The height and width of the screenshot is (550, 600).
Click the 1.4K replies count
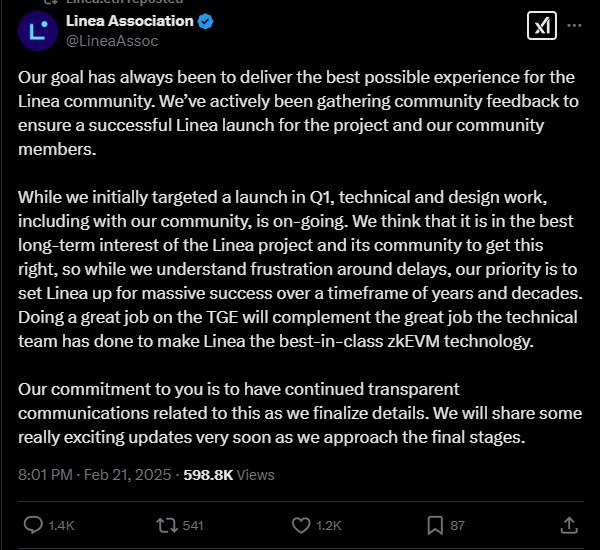coord(61,526)
